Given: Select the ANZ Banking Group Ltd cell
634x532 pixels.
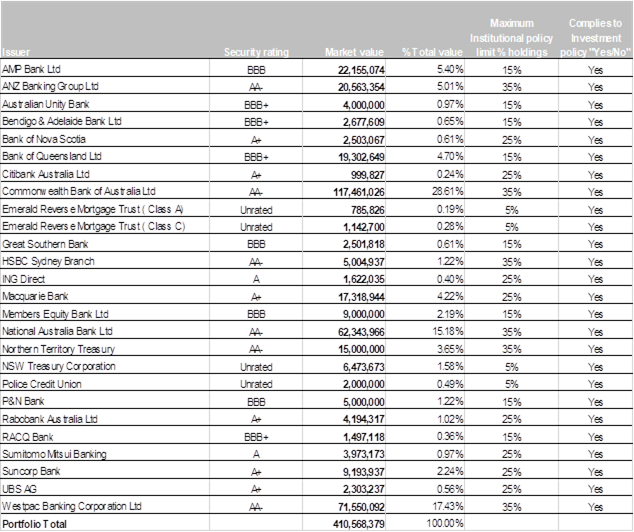Looking at the screenshot, I should click(50, 86).
